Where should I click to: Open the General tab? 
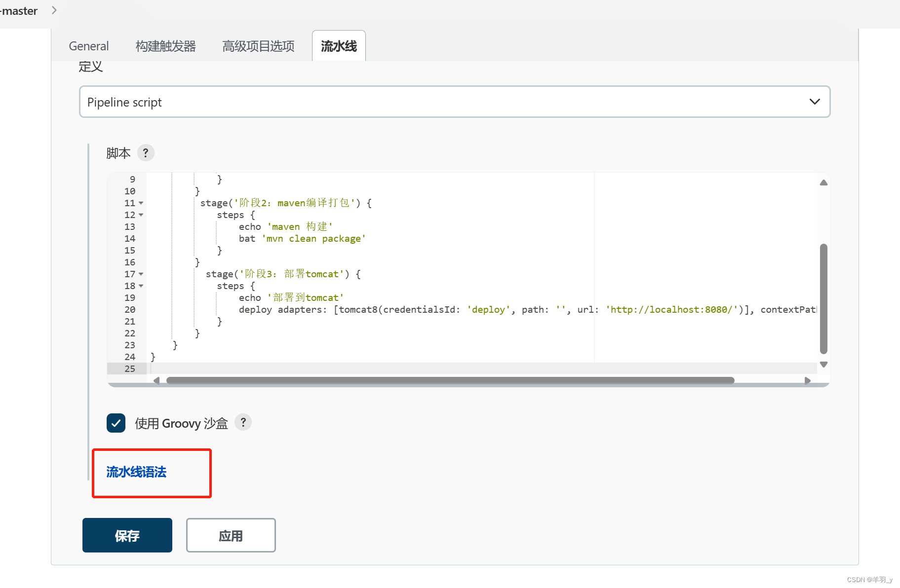(x=89, y=46)
